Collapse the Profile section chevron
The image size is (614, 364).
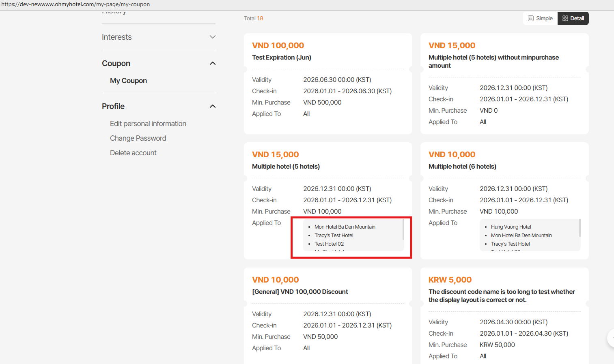click(212, 106)
